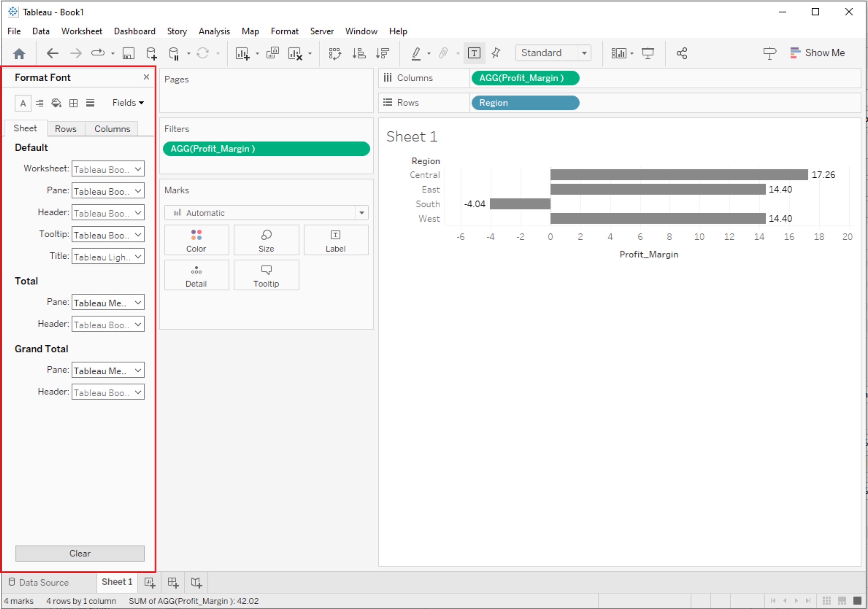The image size is (868, 609).
Task: Click the Color marks card button
Action: 196,240
